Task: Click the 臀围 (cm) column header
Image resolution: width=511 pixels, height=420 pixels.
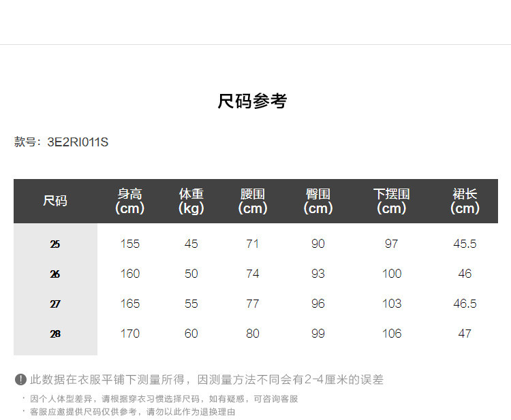Action: point(318,201)
